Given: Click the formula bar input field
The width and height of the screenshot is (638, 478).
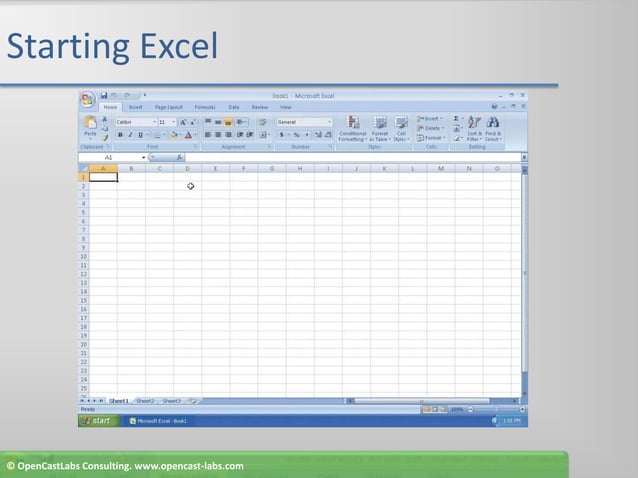Looking at the screenshot, I should pyautogui.click(x=353, y=157).
